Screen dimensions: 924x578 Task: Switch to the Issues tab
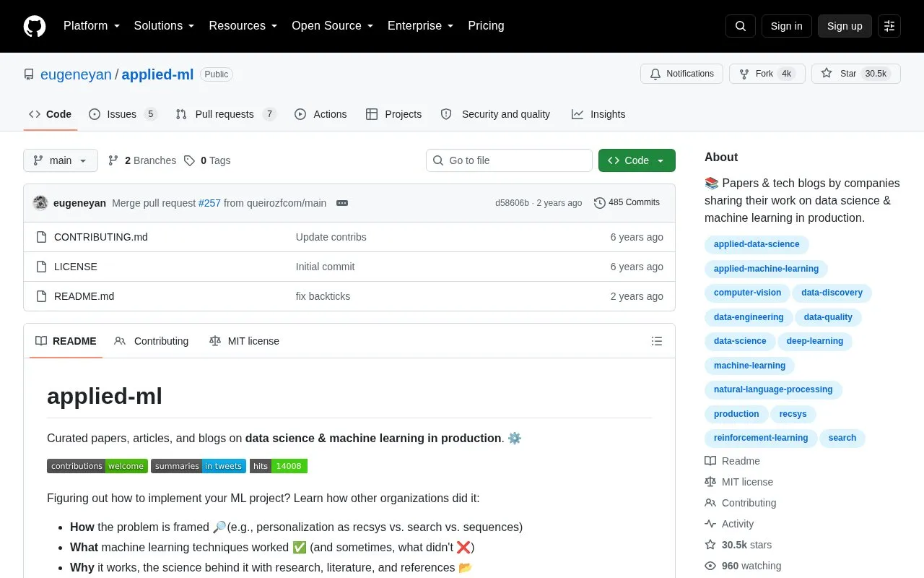123,114
